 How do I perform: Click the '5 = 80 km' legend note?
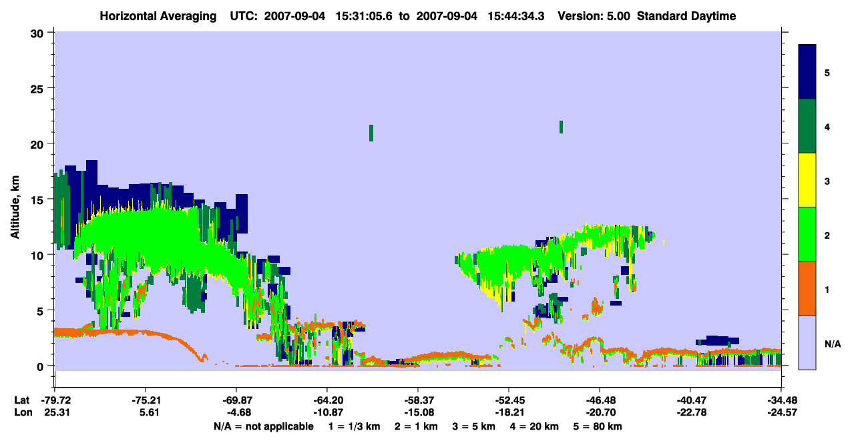[x=598, y=426]
